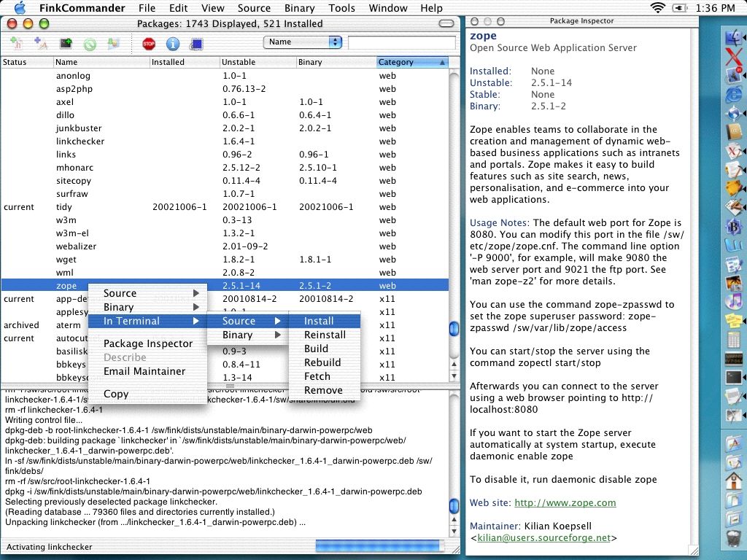Select Copy in the context menu
Screen dimensions: 747x560
pyautogui.click(x=147, y=394)
